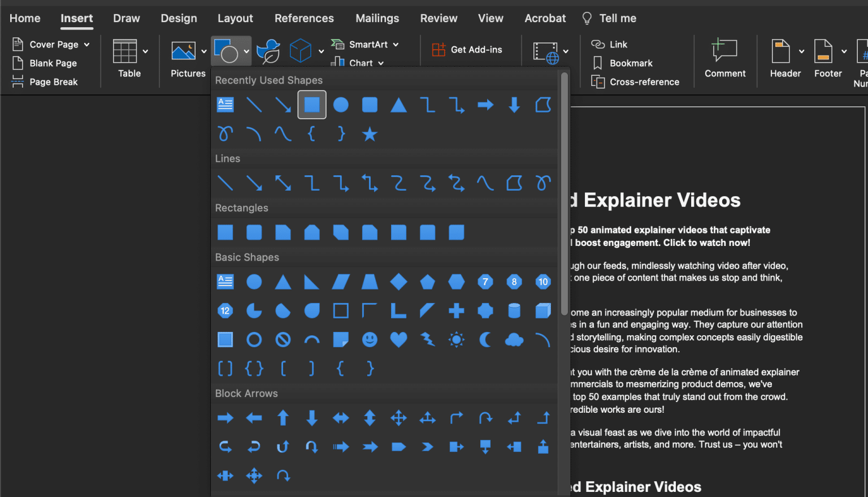Click the Get Add-ins button

point(467,50)
